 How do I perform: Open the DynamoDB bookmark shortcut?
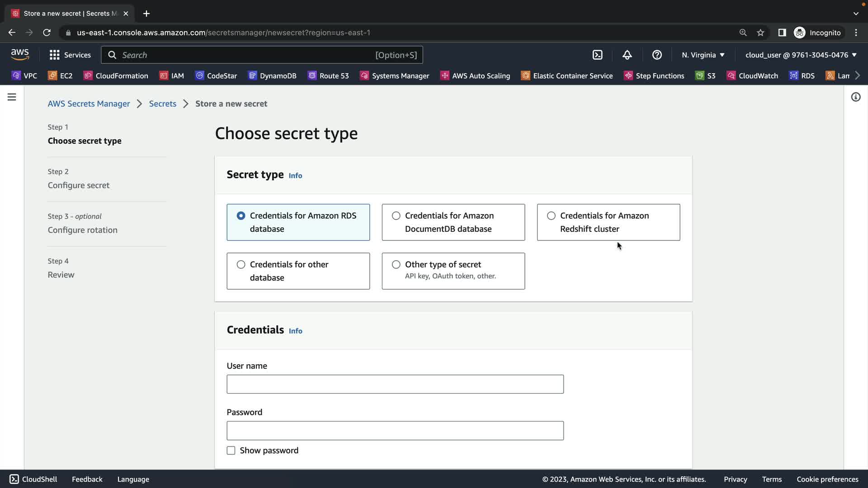[273, 75]
